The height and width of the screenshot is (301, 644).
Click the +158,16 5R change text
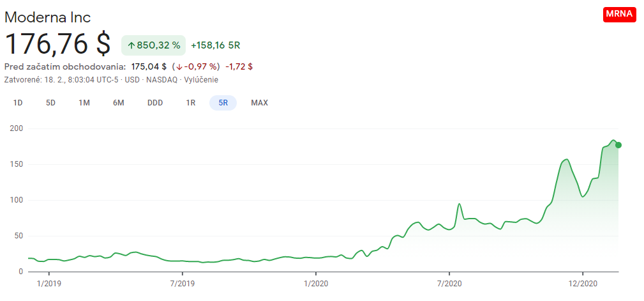tap(216, 45)
